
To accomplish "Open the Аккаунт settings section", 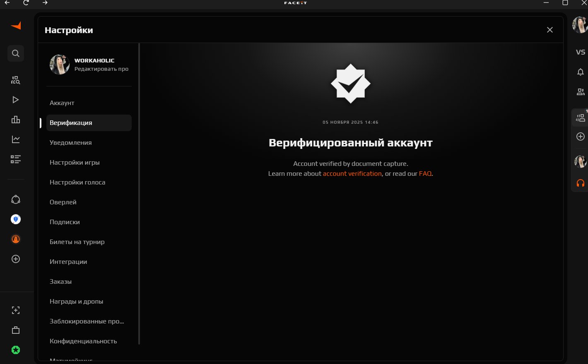I will pyautogui.click(x=89, y=103).
